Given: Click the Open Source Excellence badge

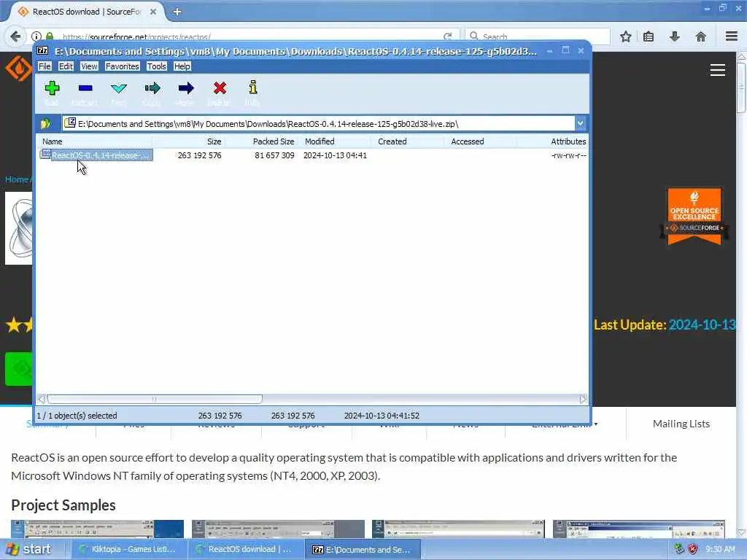Looking at the screenshot, I should [694, 216].
